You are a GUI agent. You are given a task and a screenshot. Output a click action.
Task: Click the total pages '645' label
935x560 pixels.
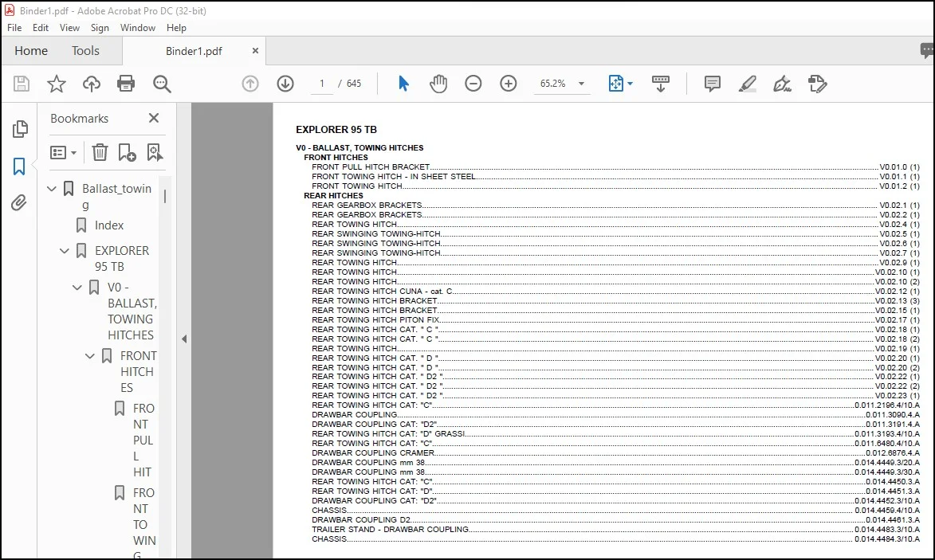(354, 84)
